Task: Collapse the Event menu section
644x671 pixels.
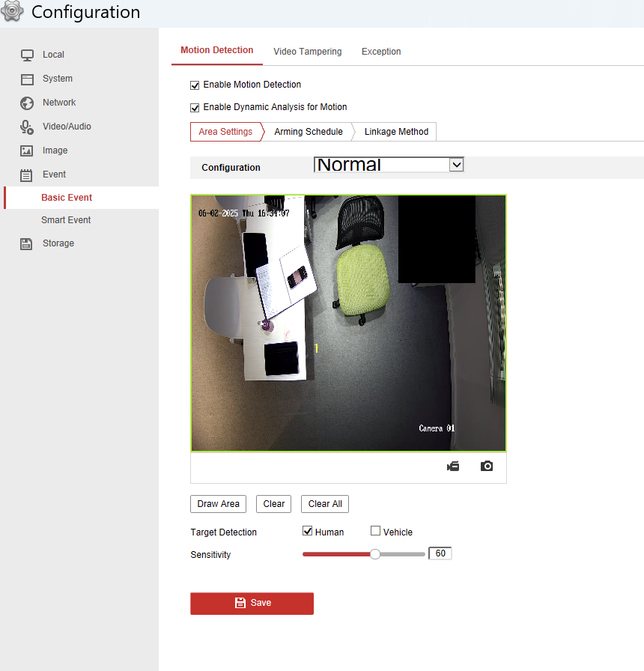Action: [x=54, y=174]
